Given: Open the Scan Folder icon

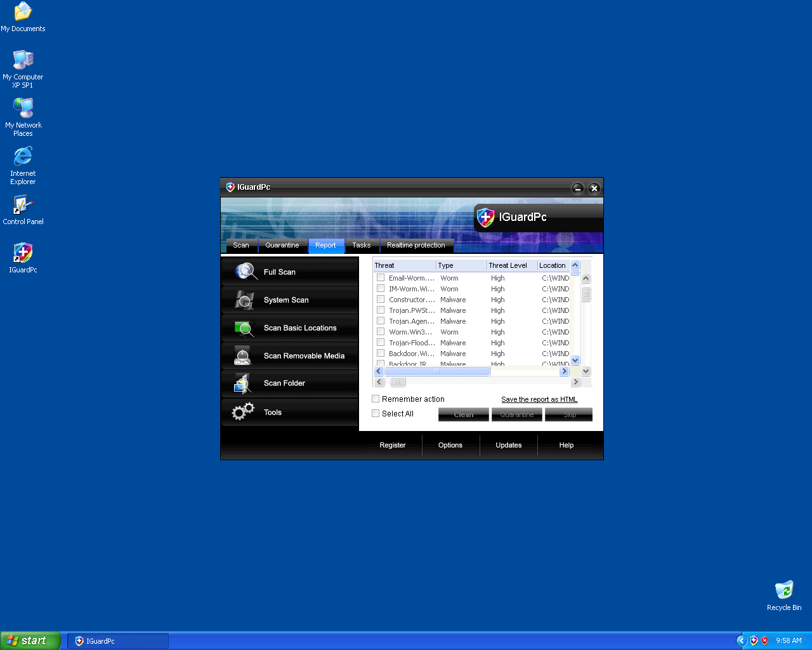Looking at the screenshot, I should 243,383.
